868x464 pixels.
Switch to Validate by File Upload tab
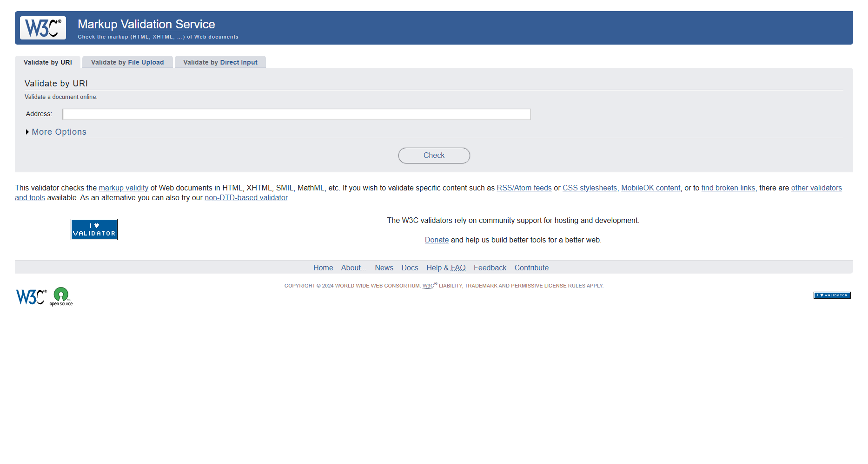tap(127, 62)
